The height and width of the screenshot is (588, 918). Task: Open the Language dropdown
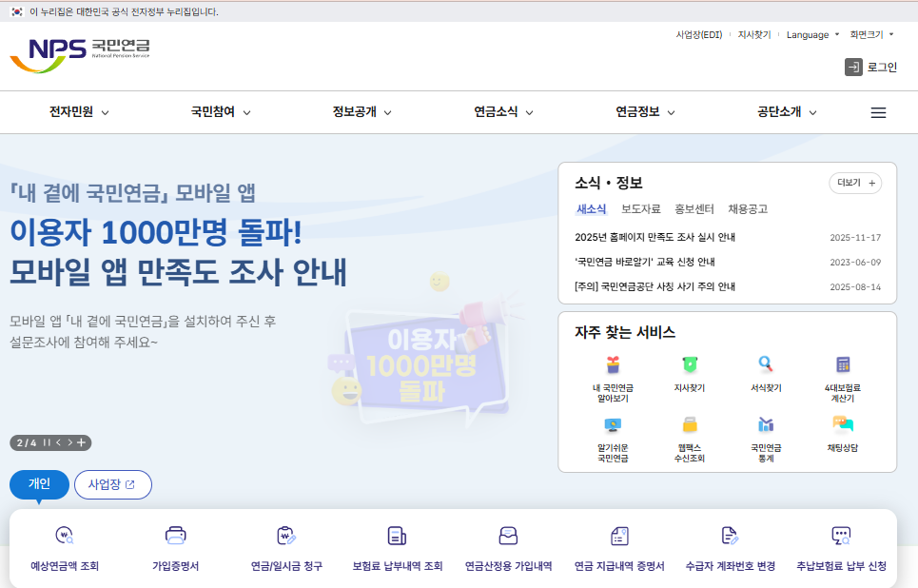tap(812, 35)
